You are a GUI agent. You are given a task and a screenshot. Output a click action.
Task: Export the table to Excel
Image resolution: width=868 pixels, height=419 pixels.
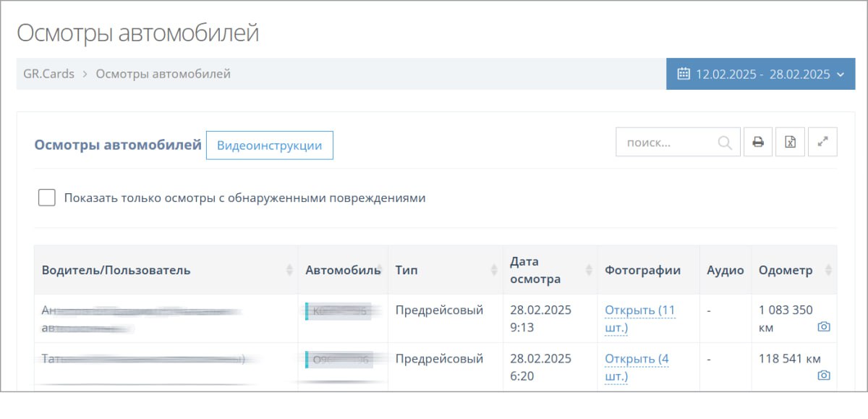(790, 142)
